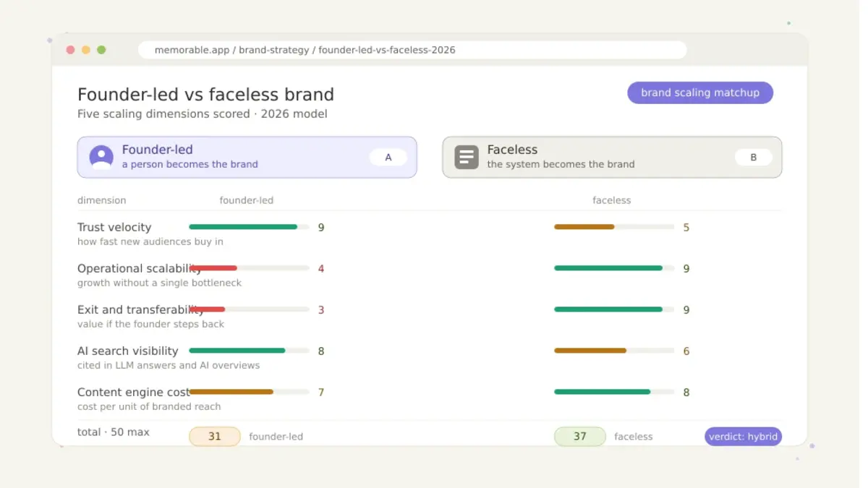
Task: Click the Faceless document icon
Action: click(x=467, y=157)
